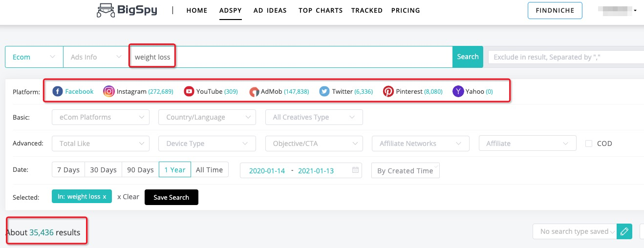The width and height of the screenshot is (644, 248).
Task: Select the 1 Year date range
Action: point(175,170)
